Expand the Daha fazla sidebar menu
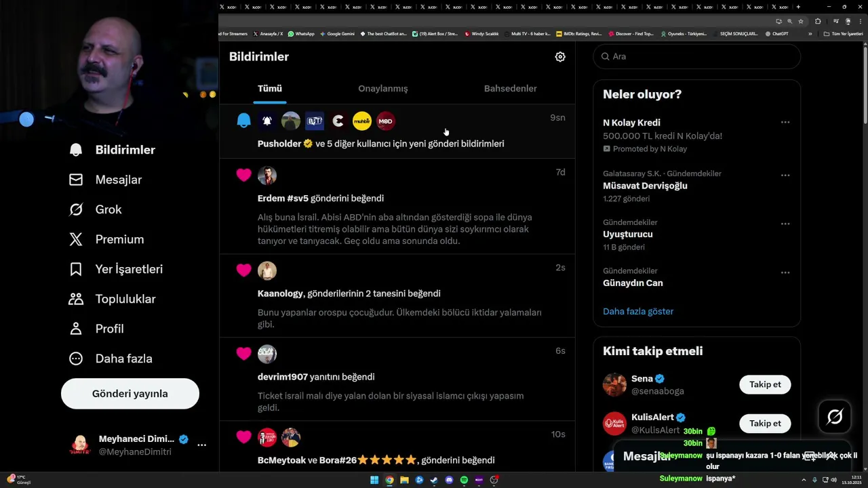The image size is (868, 488). click(111, 359)
